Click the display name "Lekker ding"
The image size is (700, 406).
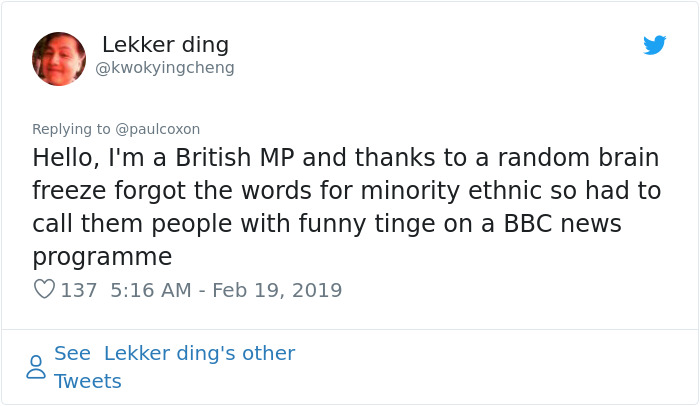pyautogui.click(x=165, y=45)
